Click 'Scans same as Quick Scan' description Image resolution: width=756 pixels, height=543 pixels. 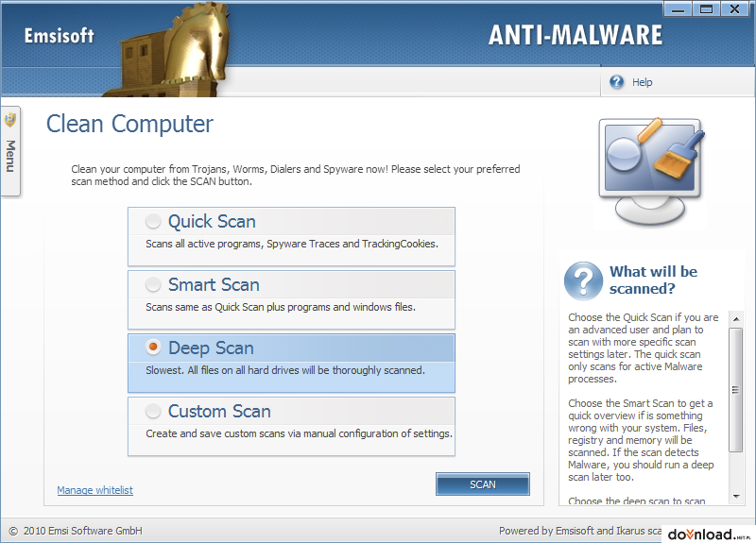pyautogui.click(x=281, y=307)
